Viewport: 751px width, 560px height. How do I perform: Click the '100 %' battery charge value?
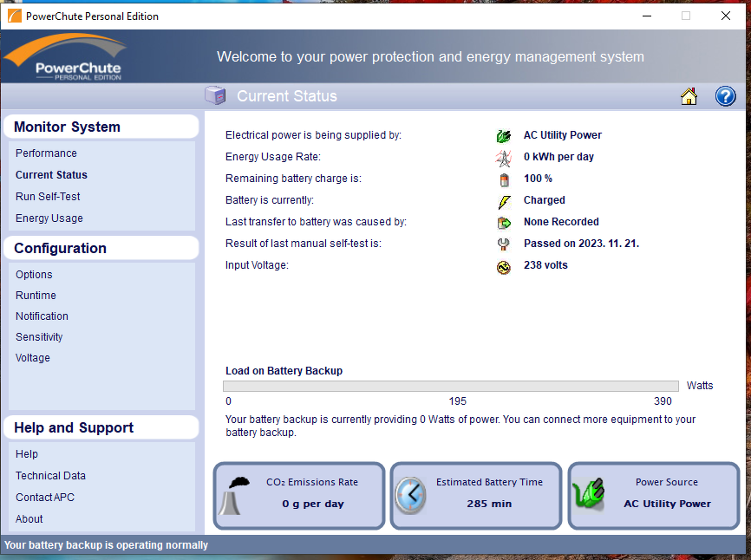(538, 179)
